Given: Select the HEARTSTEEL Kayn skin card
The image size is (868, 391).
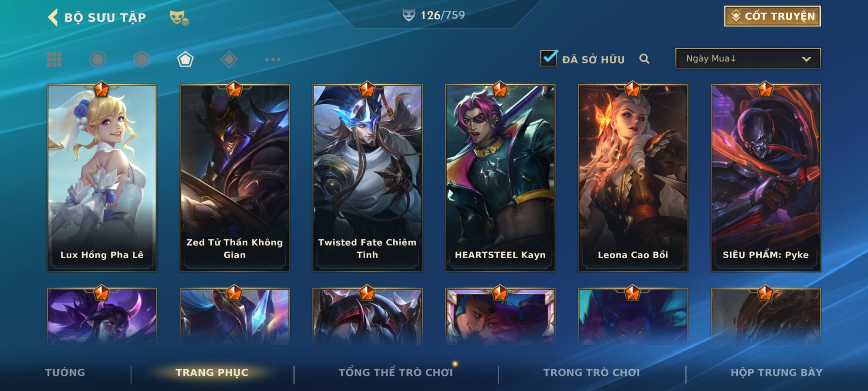Looking at the screenshot, I should 500,178.
